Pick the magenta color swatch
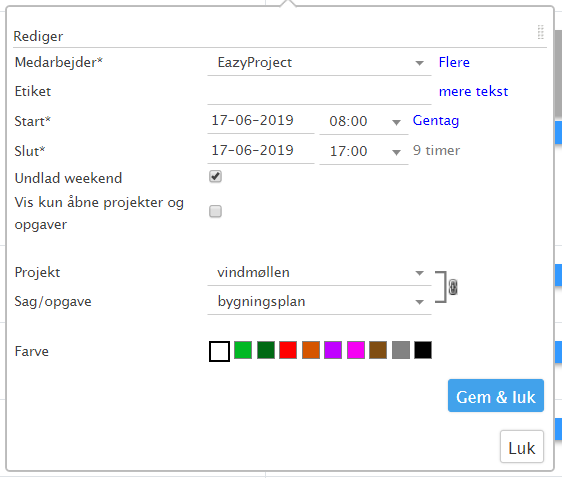Image resolution: width=562 pixels, height=478 pixels. 356,350
